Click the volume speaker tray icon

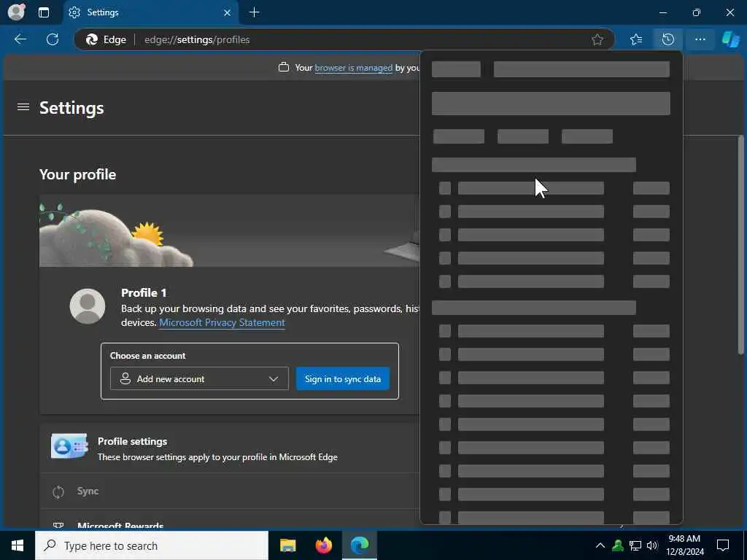(652, 545)
